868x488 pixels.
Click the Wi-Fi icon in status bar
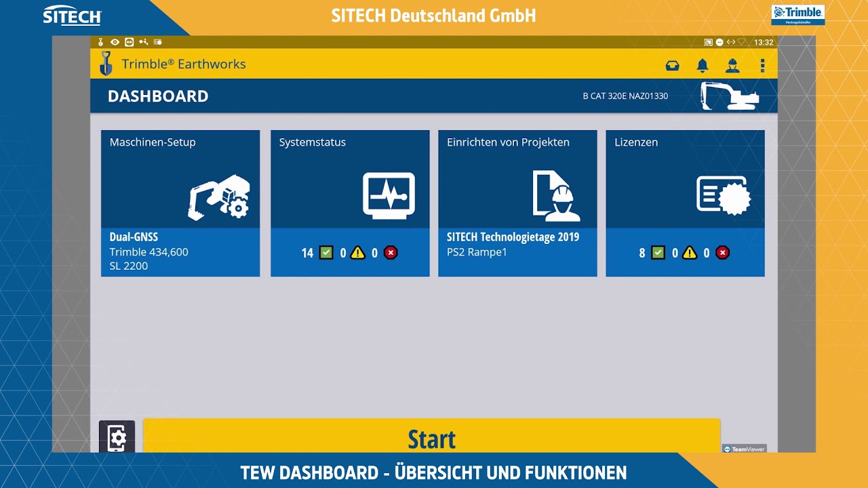[x=742, y=42]
